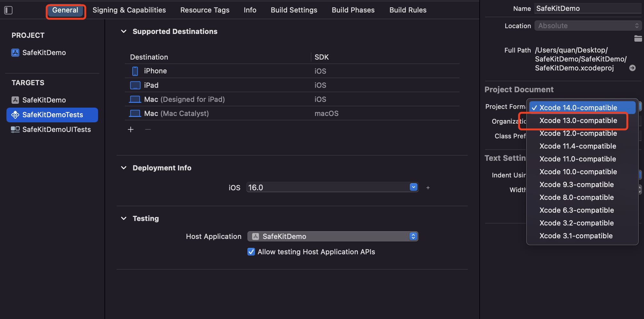The height and width of the screenshot is (319, 644).
Task: Open the Host Application popup menu
Action: pos(333,236)
